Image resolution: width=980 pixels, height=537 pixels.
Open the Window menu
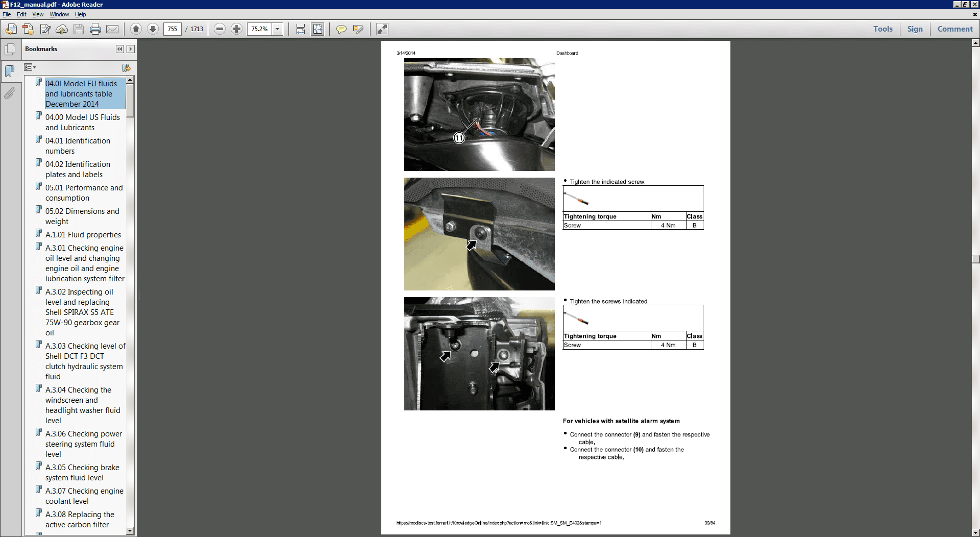point(59,14)
